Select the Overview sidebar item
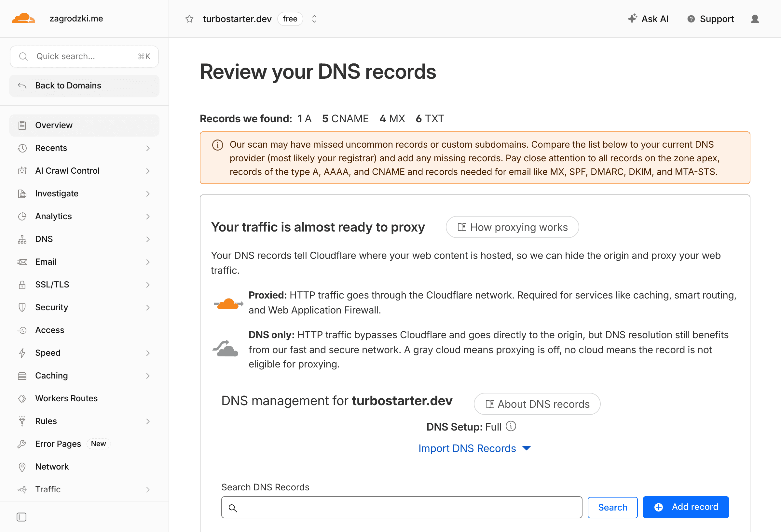Image resolution: width=781 pixels, height=532 pixels. (84, 125)
